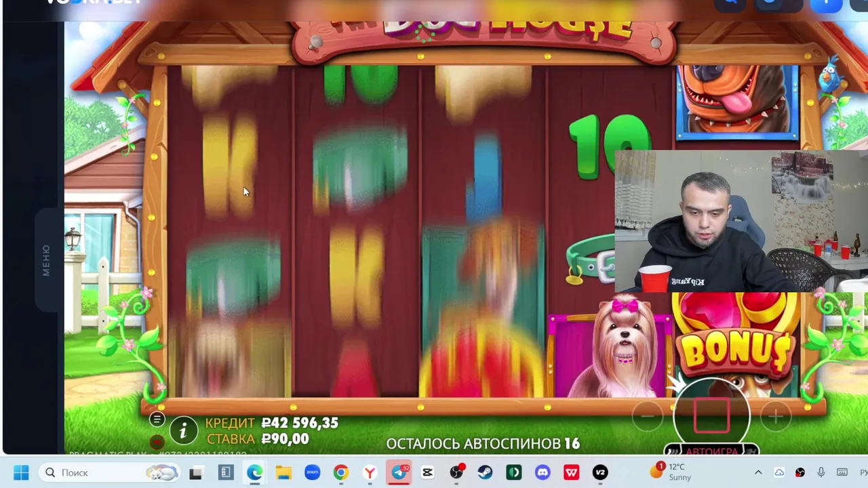The width and height of the screenshot is (868, 488).
Task: Click the bulldog symbol at top right
Action: [x=737, y=102]
